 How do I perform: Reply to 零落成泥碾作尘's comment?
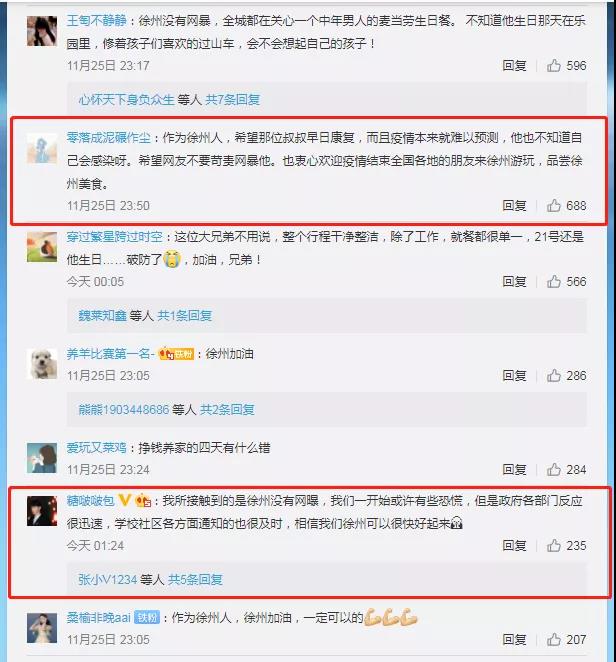coord(514,206)
